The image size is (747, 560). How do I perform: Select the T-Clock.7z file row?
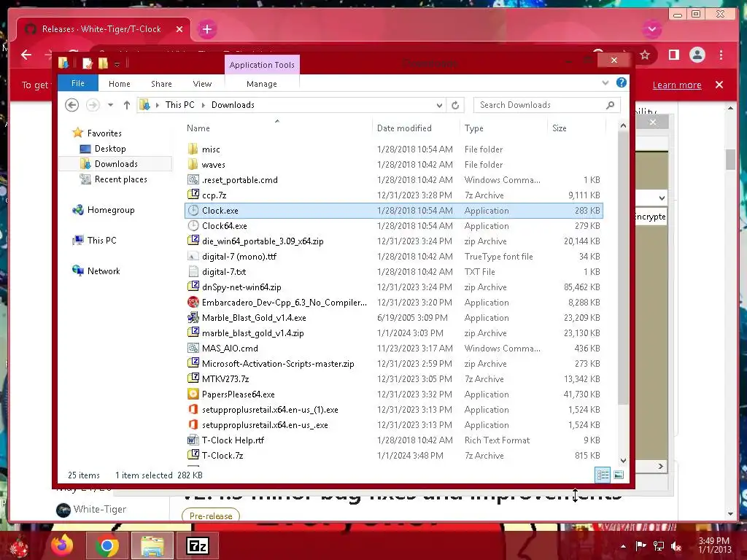pos(394,455)
